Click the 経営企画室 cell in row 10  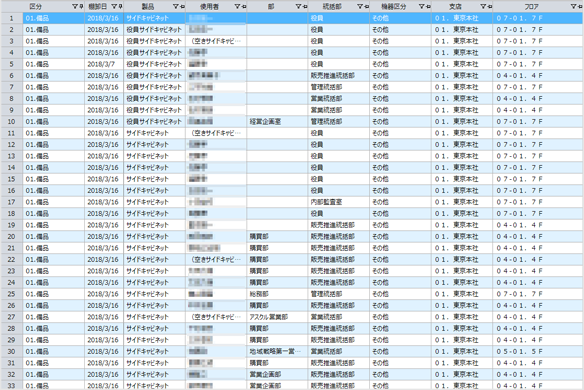point(277,121)
